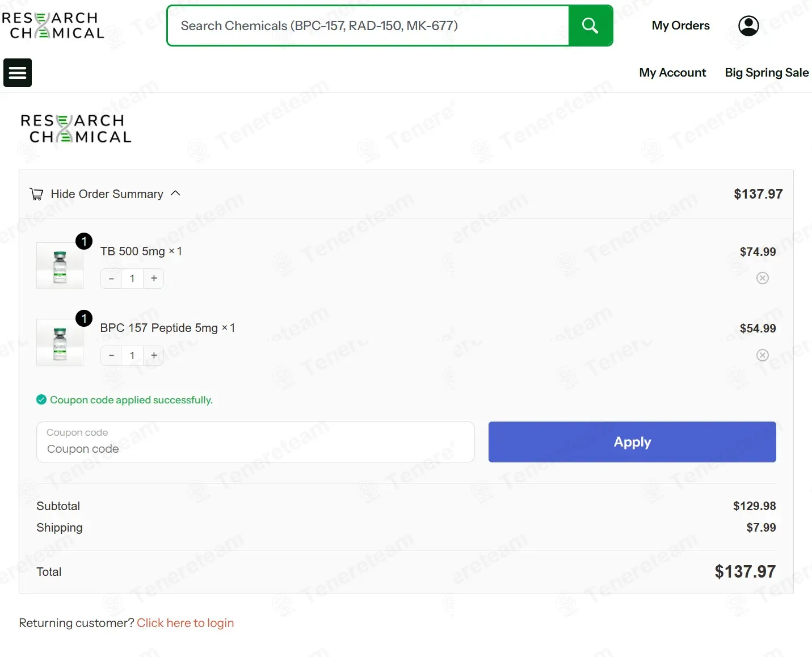Click the green search magnifier button

(590, 26)
